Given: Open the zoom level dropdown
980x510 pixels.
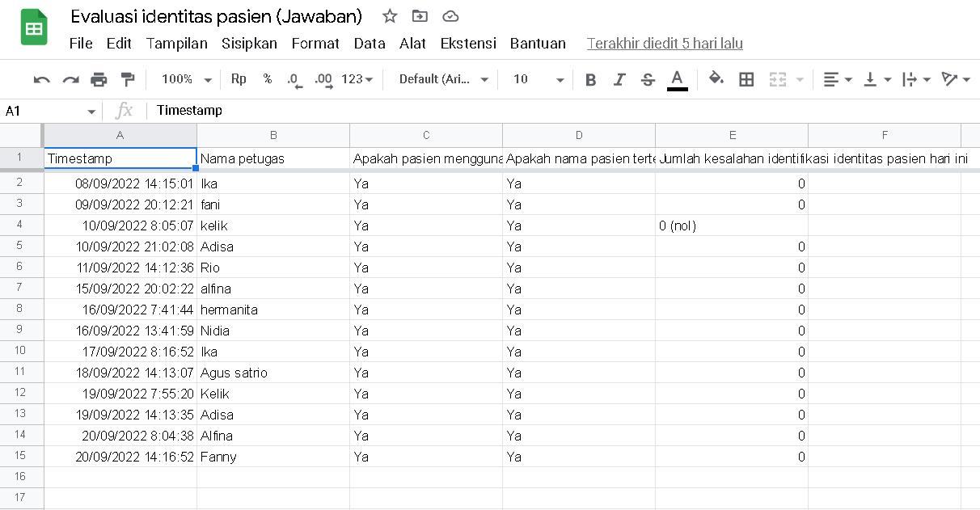Looking at the screenshot, I should [186, 79].
